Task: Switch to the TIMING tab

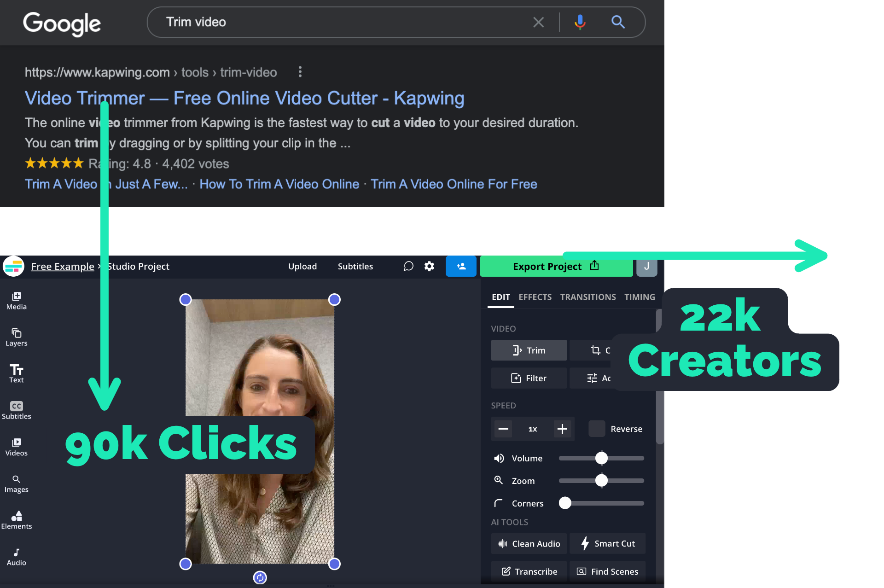Action: 639,297
